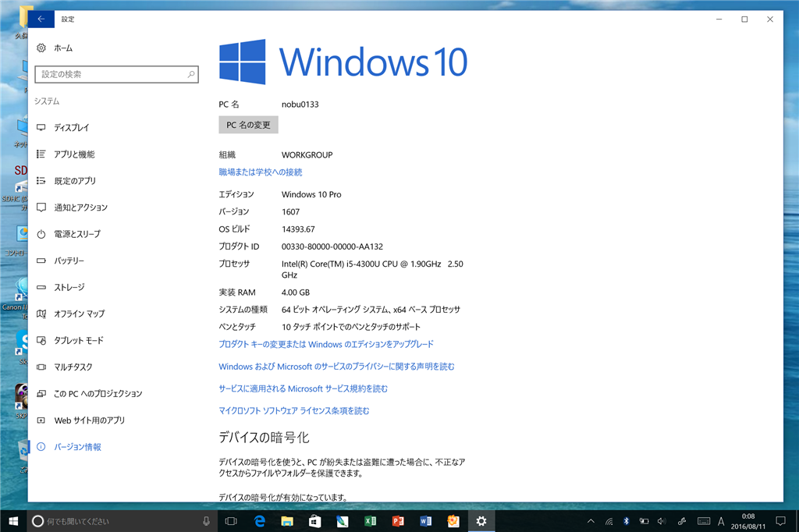
Task: Click the version value 1607
Action: [x=290, y=212]
